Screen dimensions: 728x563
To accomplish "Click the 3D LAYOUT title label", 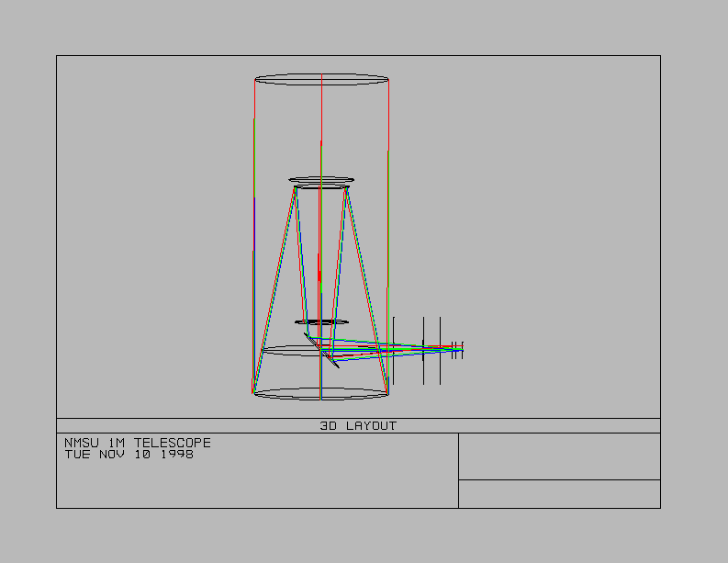I will pyautogui.click(x=358, y=426).
